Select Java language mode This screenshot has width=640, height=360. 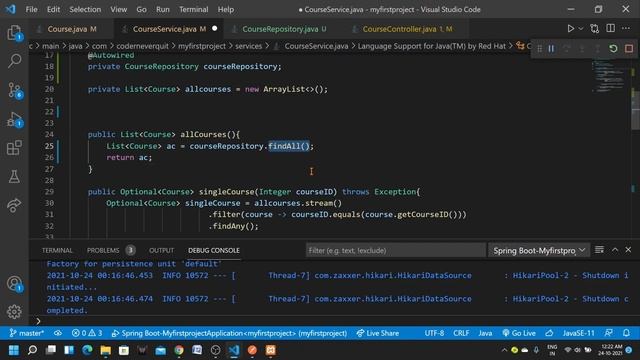point(485,333)
